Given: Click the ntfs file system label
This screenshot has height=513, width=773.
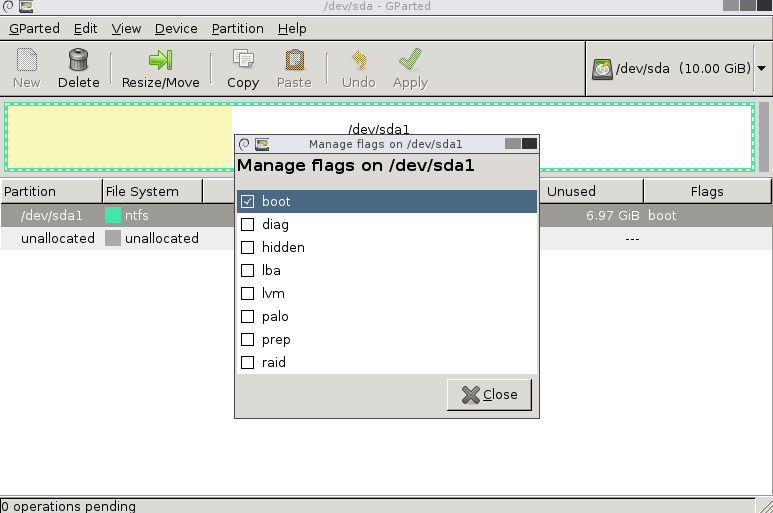Looking at the screenshot, I should point(137,215).
